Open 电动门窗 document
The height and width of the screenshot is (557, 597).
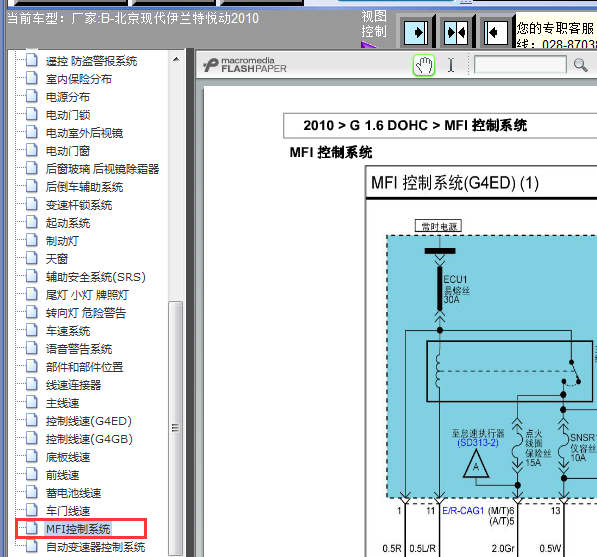click(x=68, y=151)
